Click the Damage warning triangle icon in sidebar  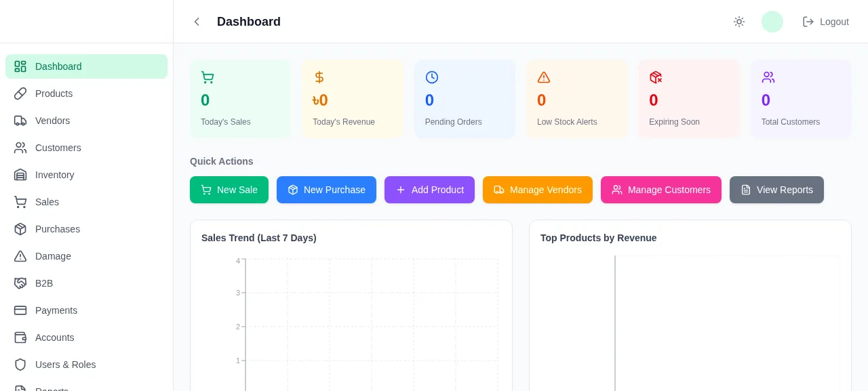(x=20, y=256)
